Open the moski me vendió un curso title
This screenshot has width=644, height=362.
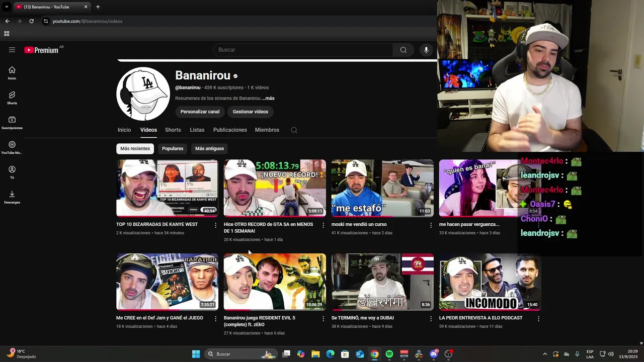pos(359,224)
